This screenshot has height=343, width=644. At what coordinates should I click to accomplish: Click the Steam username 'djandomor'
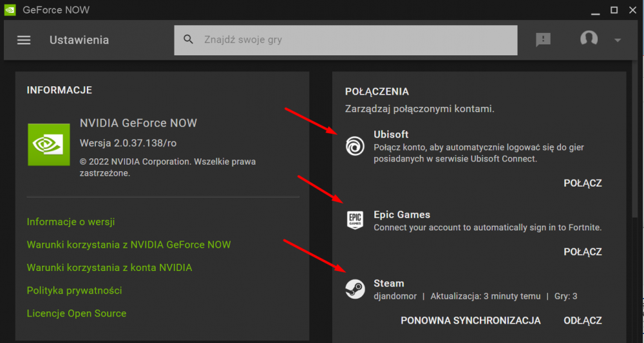(x=395, y=296)
